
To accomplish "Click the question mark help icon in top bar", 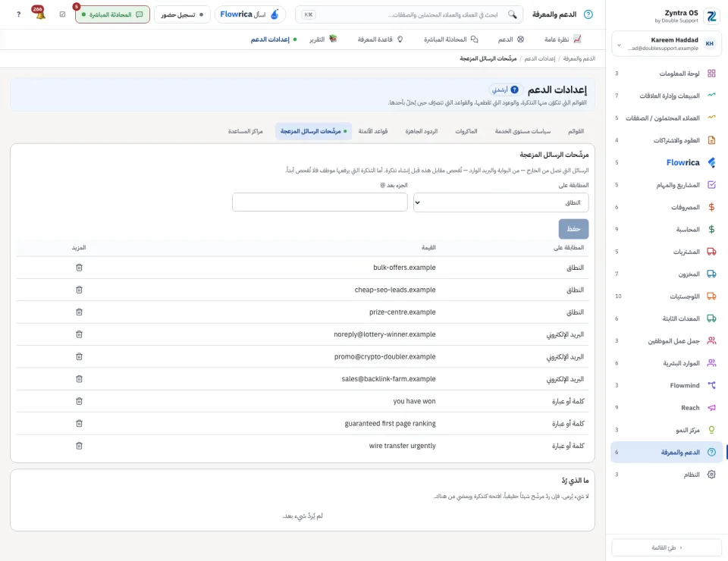I will (x=18, y=14).
